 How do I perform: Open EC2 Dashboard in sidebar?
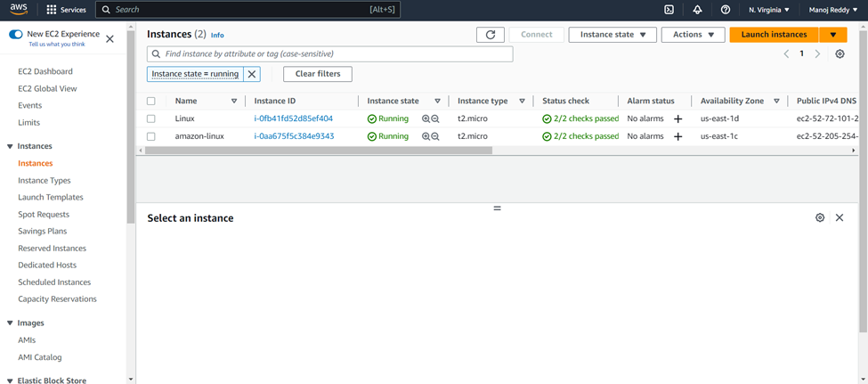click(45, 71)
